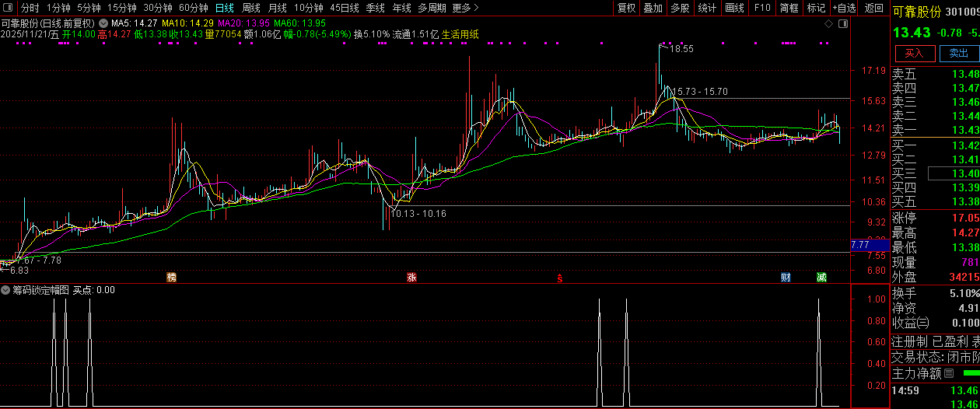Click the 榜 marker on the chart axis
The image size is (980, 409).
click(x=171, y=277)
